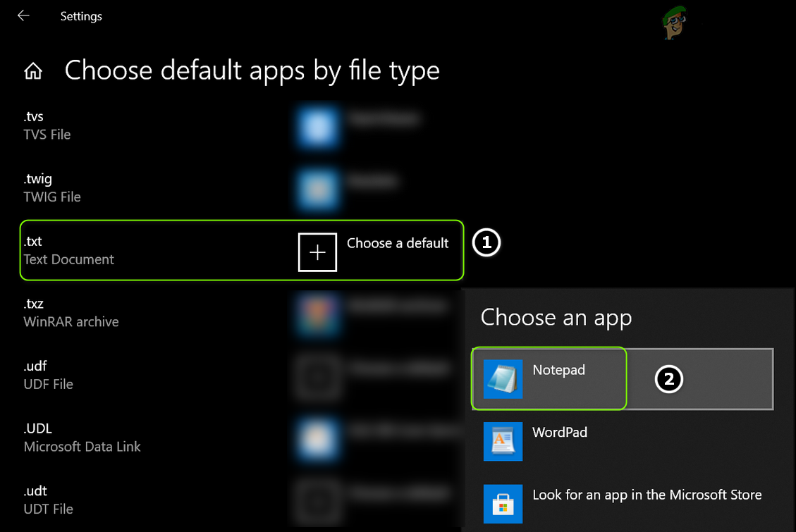Click the default app icon for .UDL
This screenshot has height=532, width=796.
[317, 438]
